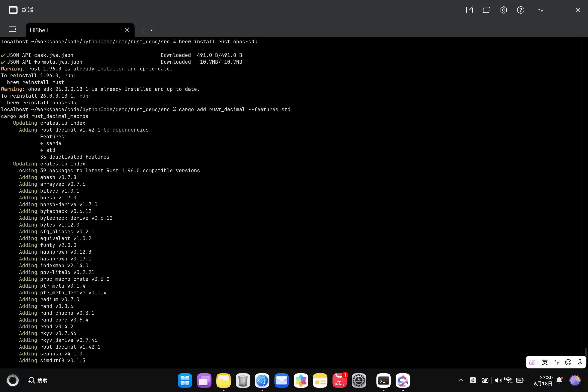The image size is (588, 392).
Task: Open the Notes app in dock
Action: (x=320, y=381)
